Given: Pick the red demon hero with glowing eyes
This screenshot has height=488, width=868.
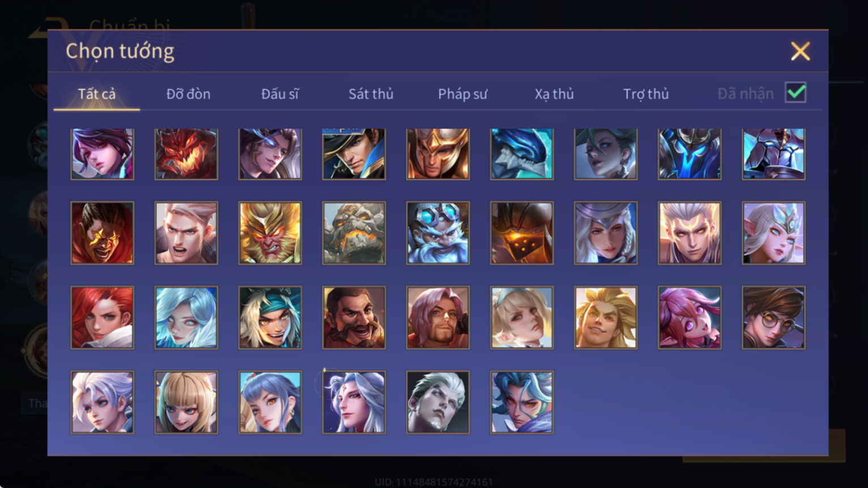Looking at the screenshot, I should click(x=186, y=154).
